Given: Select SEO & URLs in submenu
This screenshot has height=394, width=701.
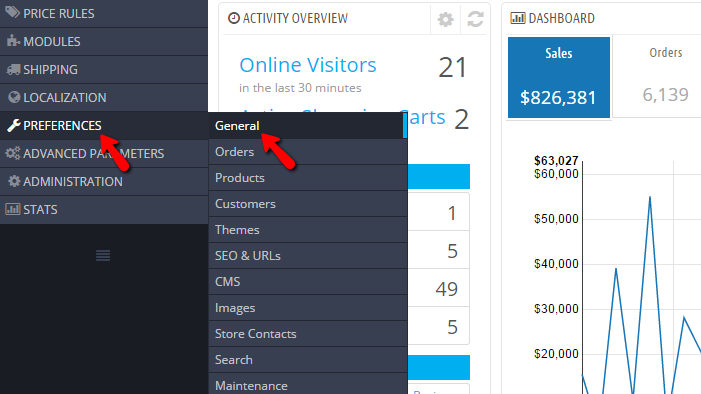Looking at the screenshot, I should (x=308, y=256).
